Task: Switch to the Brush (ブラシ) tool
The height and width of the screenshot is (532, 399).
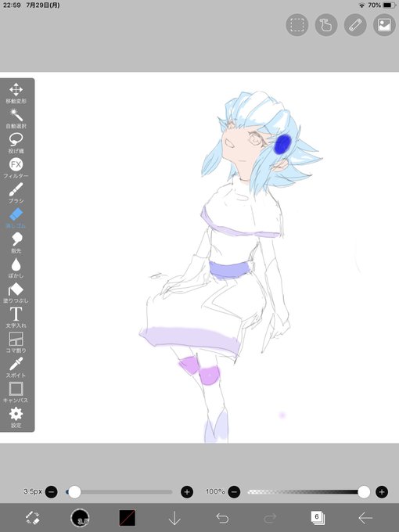Action: [x=16, y=192]
